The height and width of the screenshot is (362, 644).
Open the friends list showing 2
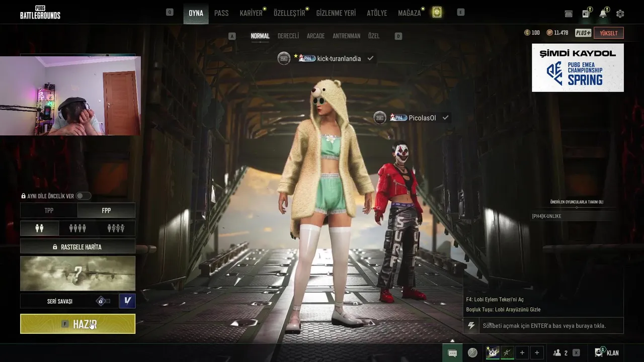(560, 353)
